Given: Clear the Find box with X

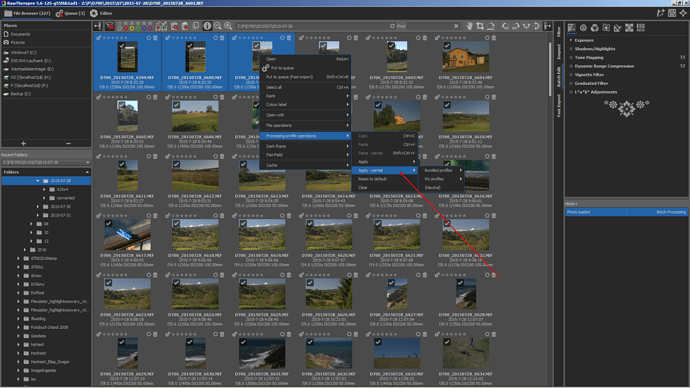Looking at the screenshot, I should [x=456, y=26].
